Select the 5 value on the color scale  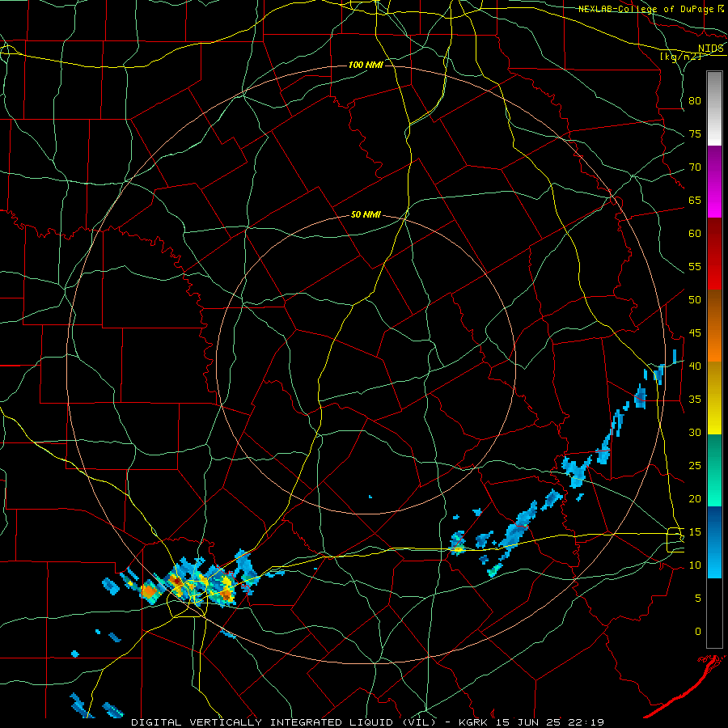(x=698, y=599)
